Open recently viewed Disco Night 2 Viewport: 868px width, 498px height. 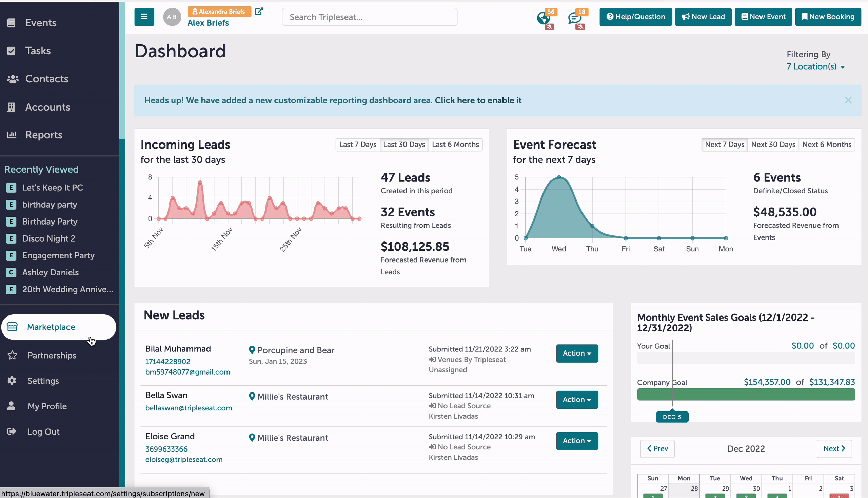(49, 238)
